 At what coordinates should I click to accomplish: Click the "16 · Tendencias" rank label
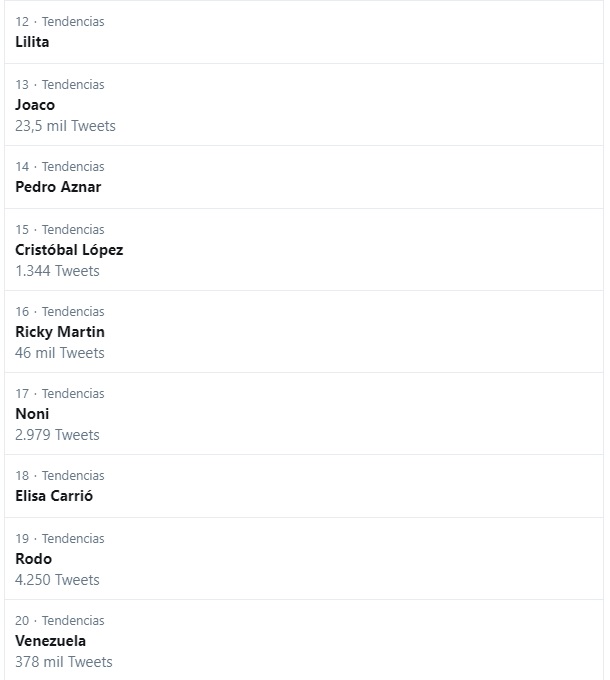(x=60, y=311)
